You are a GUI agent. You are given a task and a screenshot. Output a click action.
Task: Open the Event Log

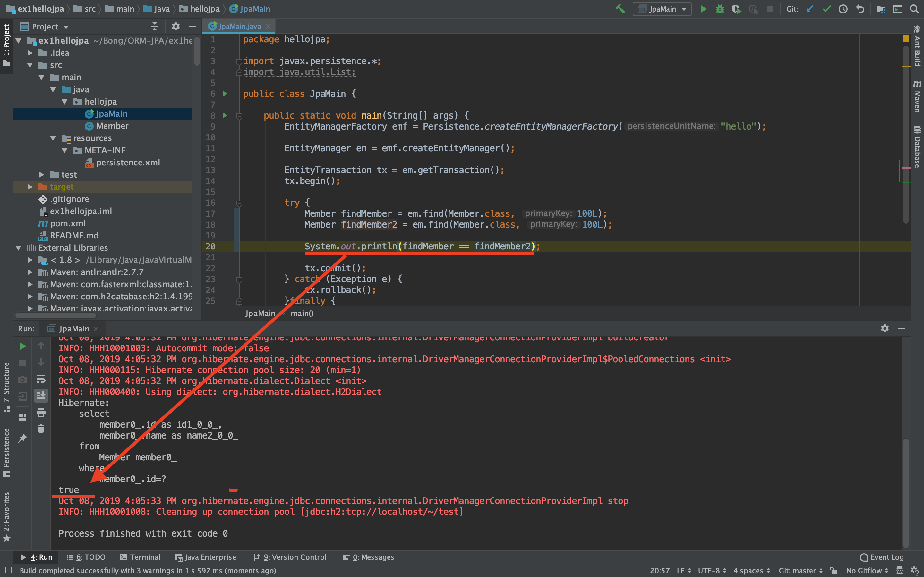(882, 557)
